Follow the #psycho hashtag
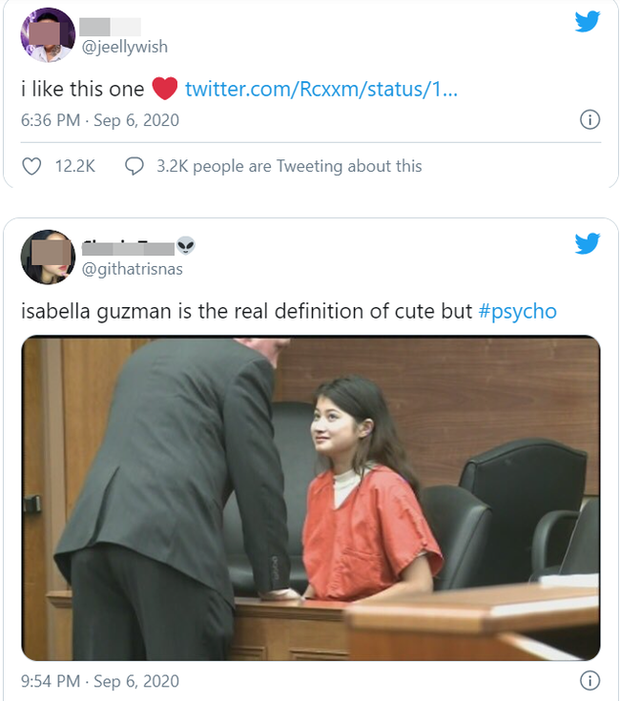 518,311
